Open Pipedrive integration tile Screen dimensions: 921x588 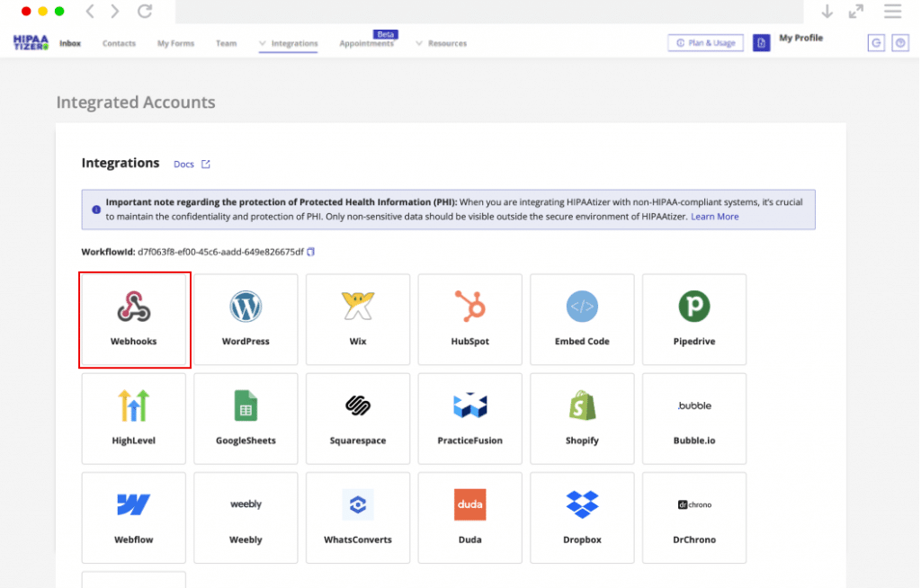[694, 319]
